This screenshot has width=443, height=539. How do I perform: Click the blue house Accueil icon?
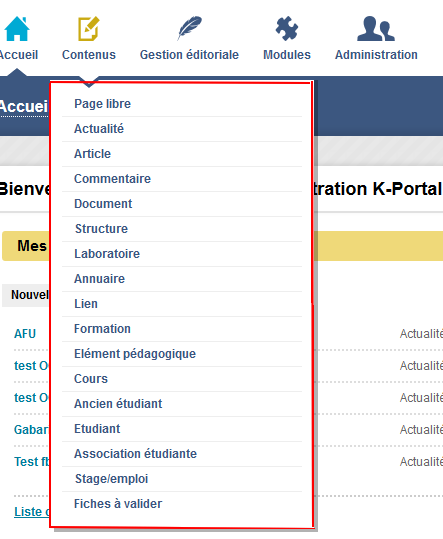17,29
